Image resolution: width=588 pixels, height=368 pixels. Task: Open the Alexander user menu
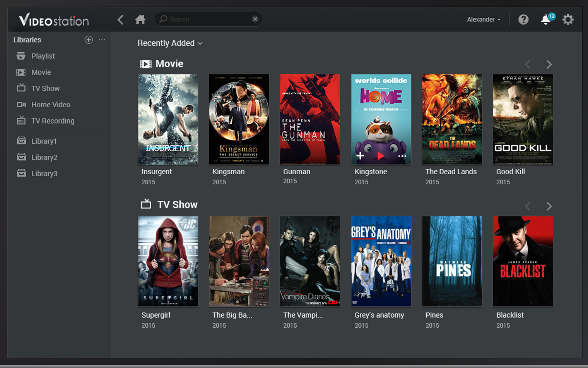[x=483, y=19]
